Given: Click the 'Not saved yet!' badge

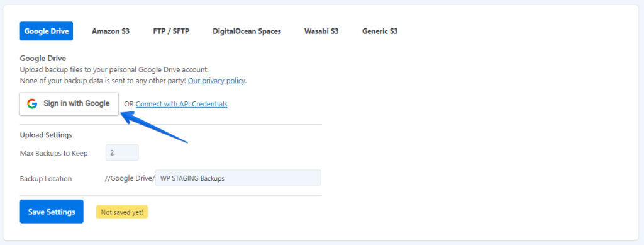Looking at the screenshot, I should coord(122,212).
